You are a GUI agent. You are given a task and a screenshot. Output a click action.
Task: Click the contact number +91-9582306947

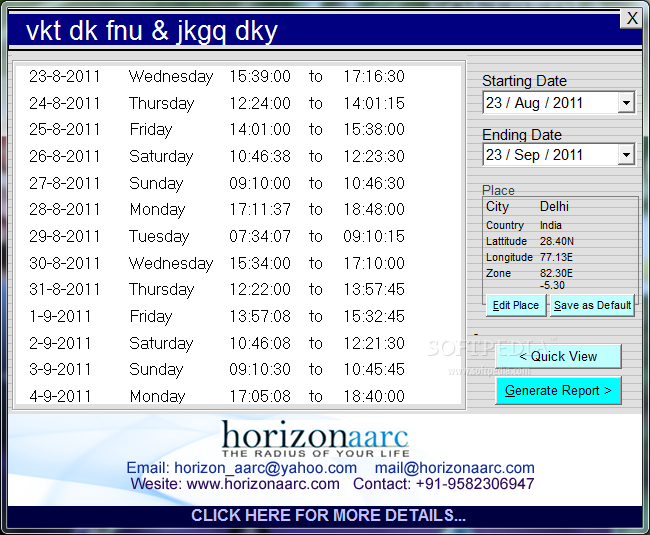475,484
